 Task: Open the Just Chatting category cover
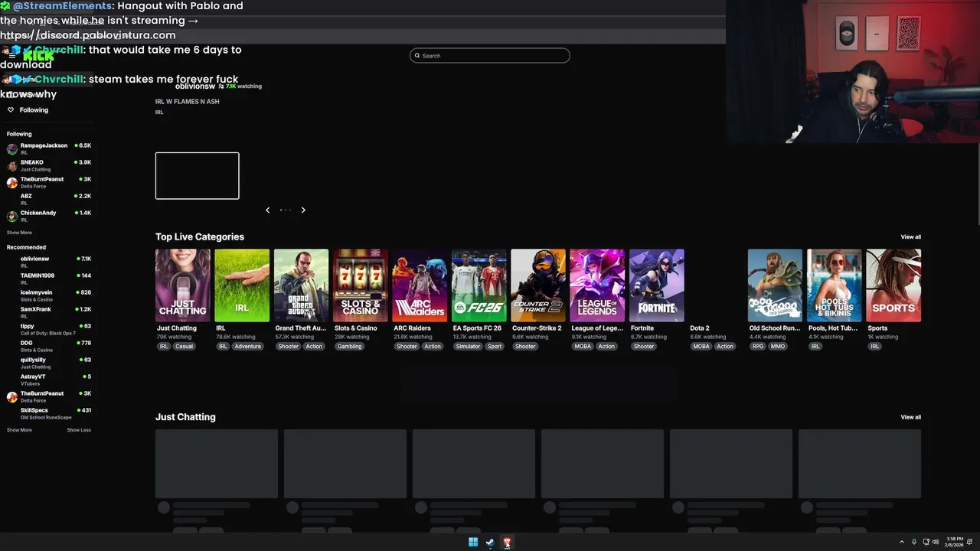coord(182,285)
